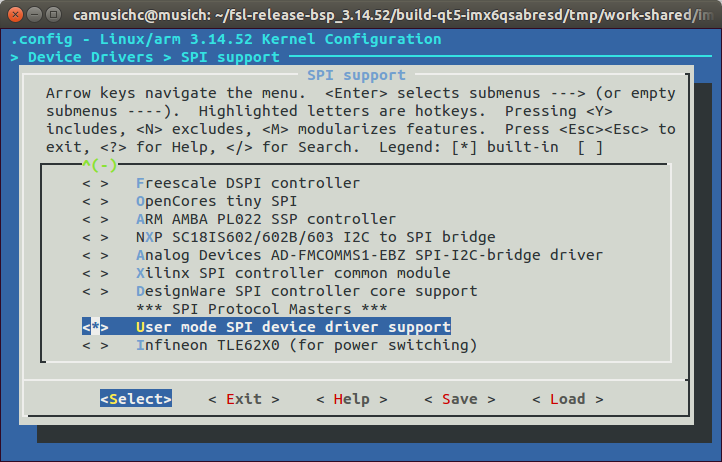Select the Analog Devices AD-FMCOMMS1-EBZ entry text
This screenshot has width=722, height=462.
pyautogui.click(x=369, y=255)
